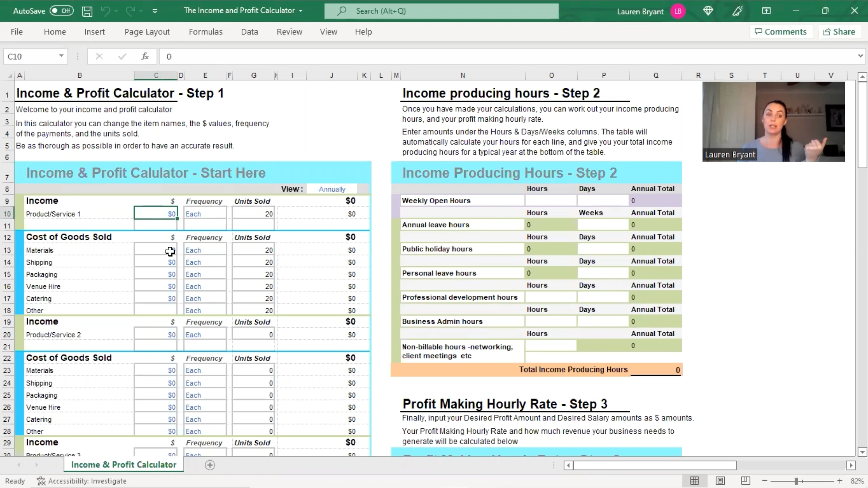Click Units Sold cell for Shipping row 14
Screen dimensions: 868x488
[253, 262]
